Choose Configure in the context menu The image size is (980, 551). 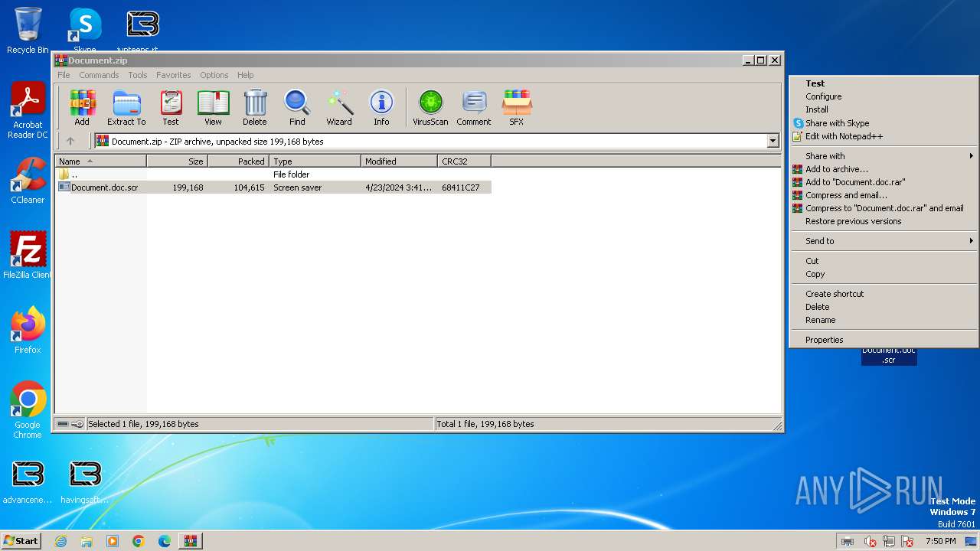(884, 96)
